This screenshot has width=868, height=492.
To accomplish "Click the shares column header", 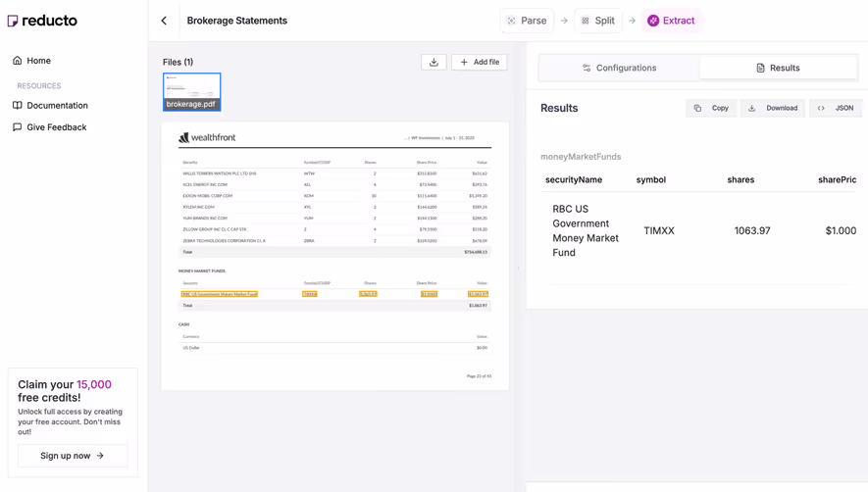I will tap(740, 180).
